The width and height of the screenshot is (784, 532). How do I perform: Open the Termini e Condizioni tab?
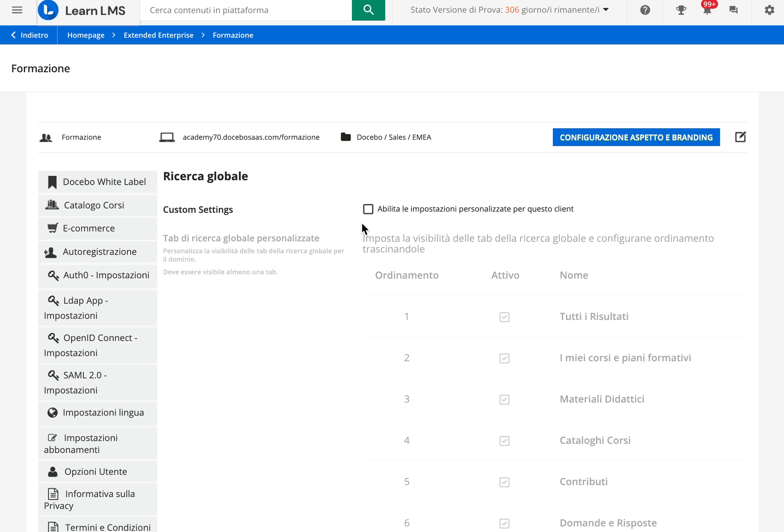tap(98, 525)
